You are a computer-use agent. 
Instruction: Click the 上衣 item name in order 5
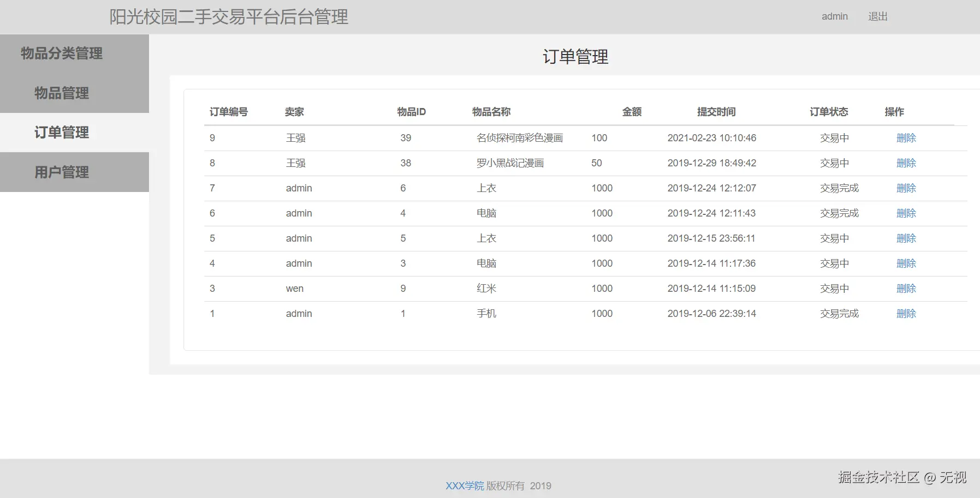click(486, 238)
